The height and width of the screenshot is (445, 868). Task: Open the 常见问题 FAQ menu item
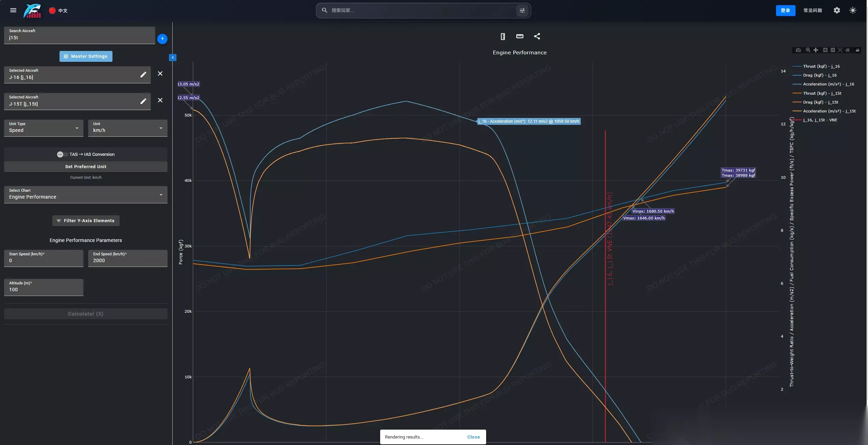pos(813,11)
